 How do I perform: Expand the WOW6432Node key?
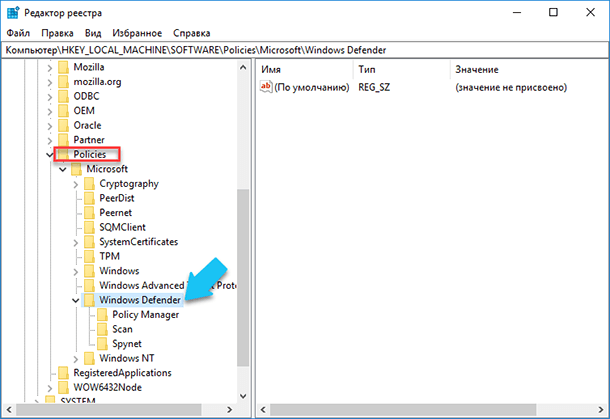pos(49,388)
